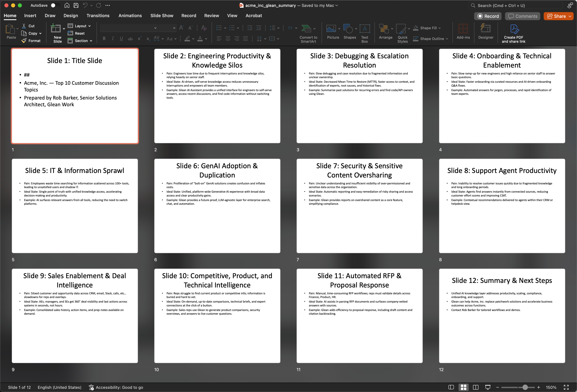
Task: Click the Record button at top right
Action: click(488, 16)
